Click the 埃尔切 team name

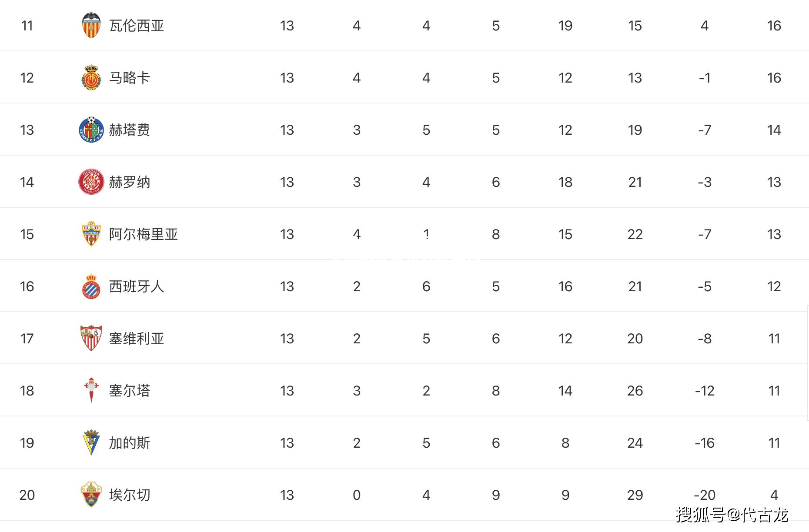130,495
